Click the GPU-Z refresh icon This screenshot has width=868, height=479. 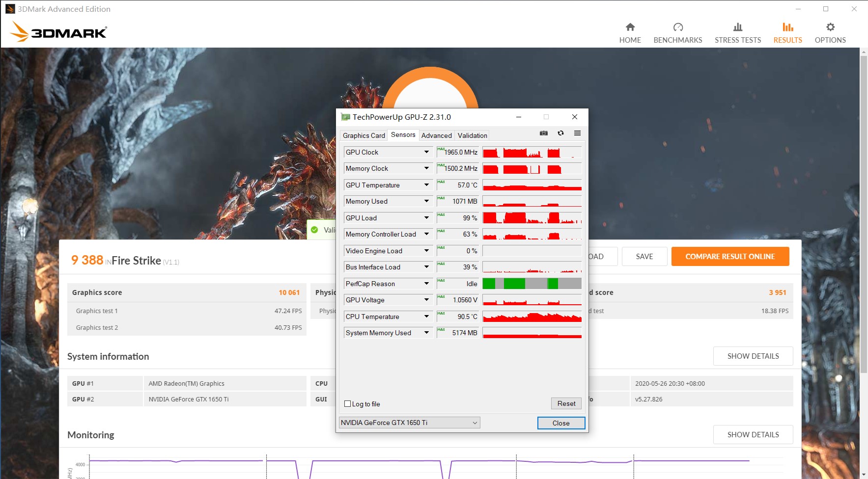click(560, 133)
